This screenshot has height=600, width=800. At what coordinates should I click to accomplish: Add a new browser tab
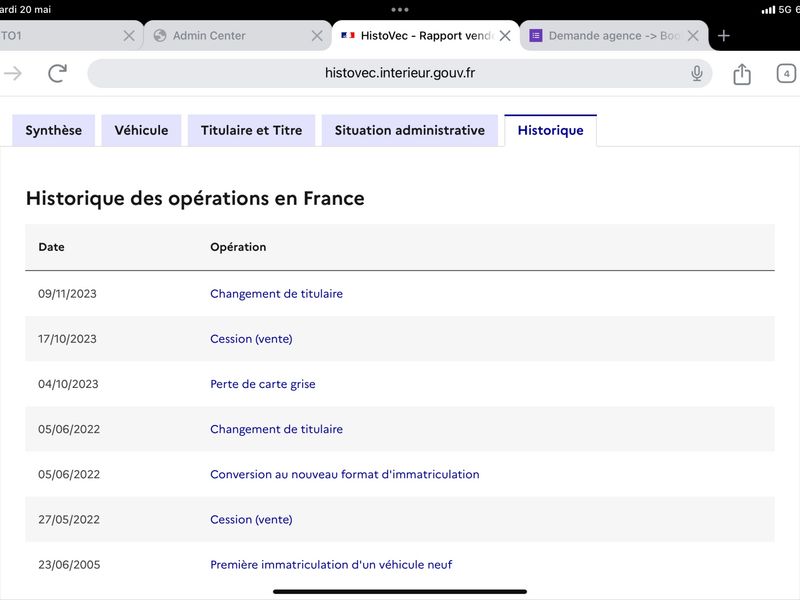(723, 36)
